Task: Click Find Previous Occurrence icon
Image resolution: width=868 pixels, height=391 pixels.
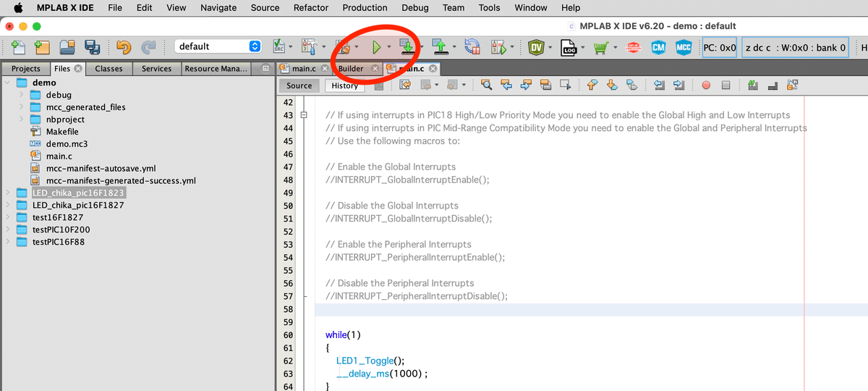Action: pos(506,85)
